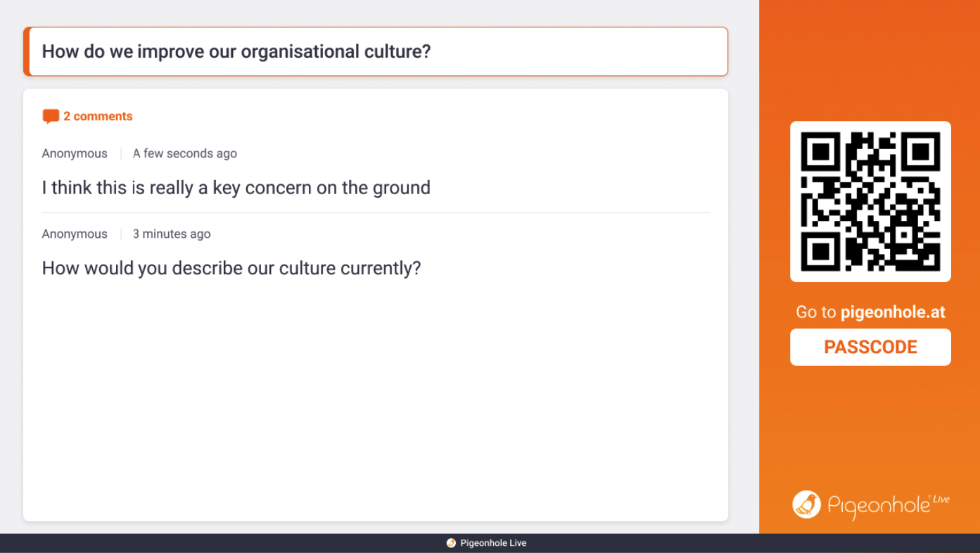Click the QR code image

(x=870, y=202)
